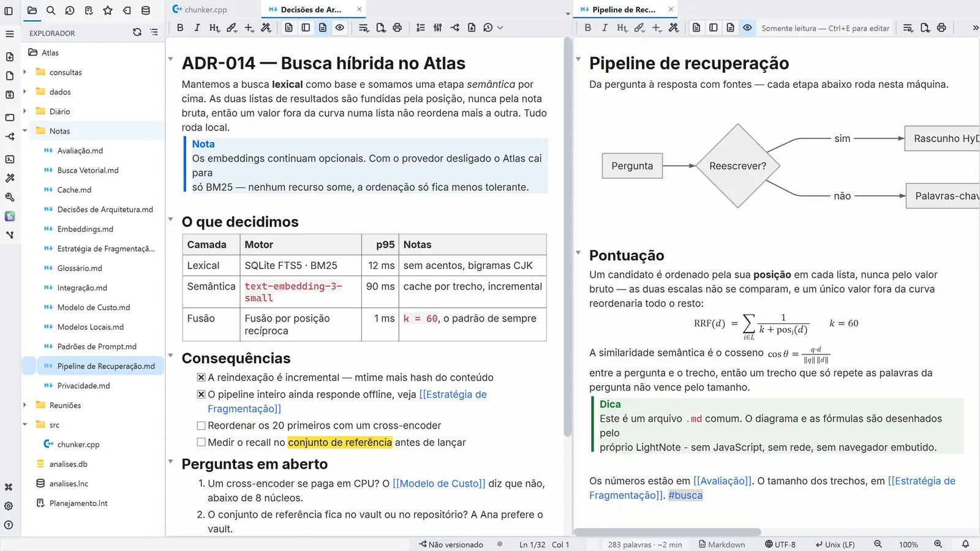Toggle preview eye mode in Pipeline pane toolbar

click(x=747, y=28)
